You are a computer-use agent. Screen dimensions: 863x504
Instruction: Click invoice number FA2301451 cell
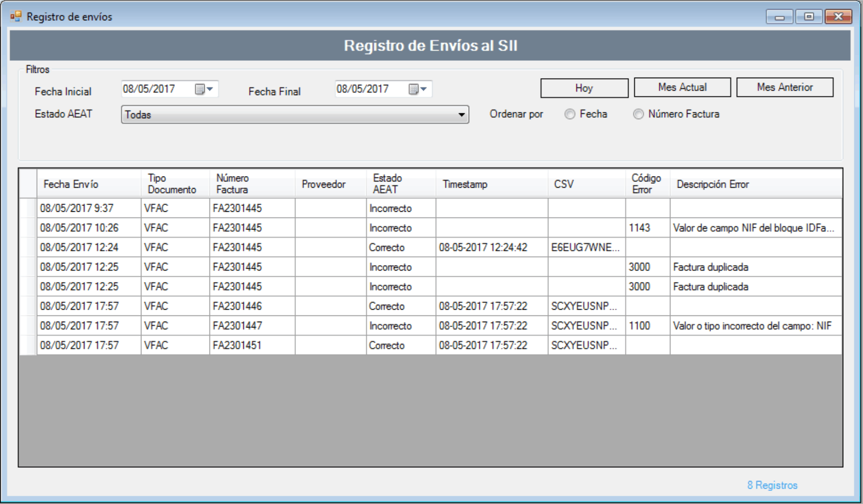pyautogui.click(x=252, y=345)
